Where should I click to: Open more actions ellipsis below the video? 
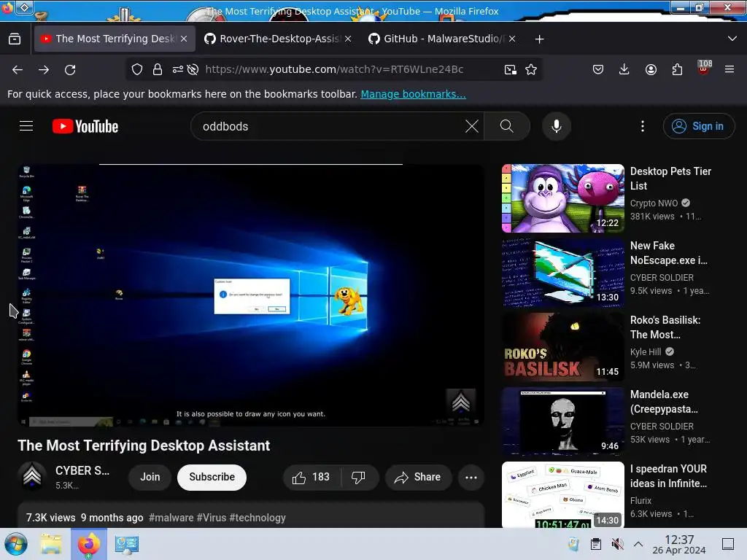tap(471, 477)
